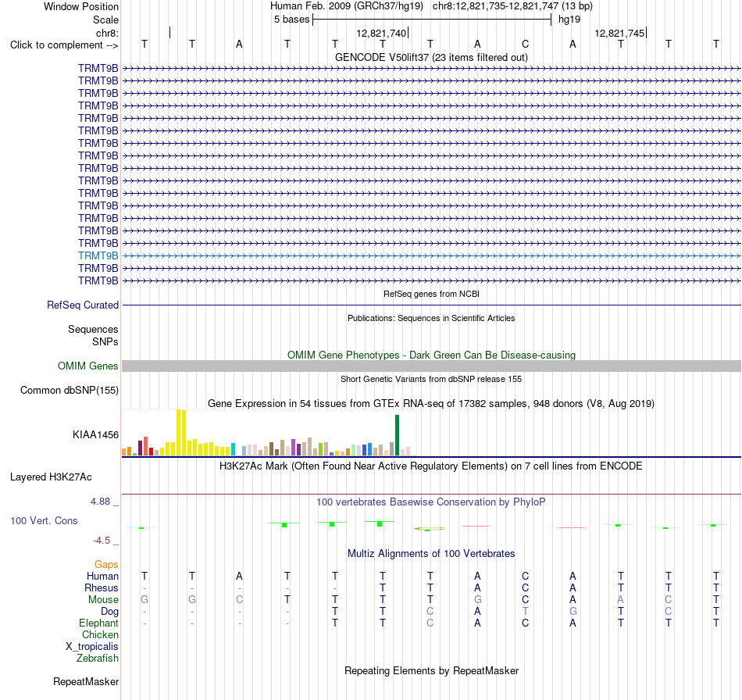
Task: Click the GTEx Gene Expression track title
Action: (x=431, y=403)
